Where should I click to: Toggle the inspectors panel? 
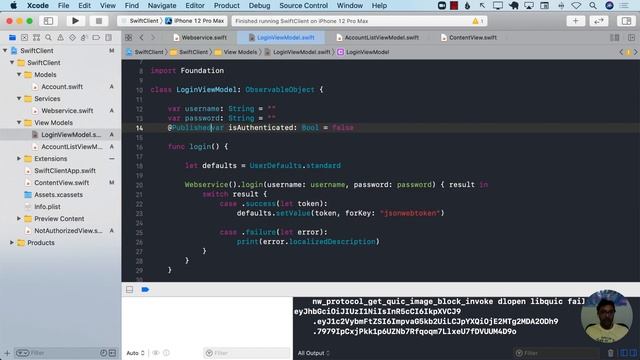coord(627,21)
